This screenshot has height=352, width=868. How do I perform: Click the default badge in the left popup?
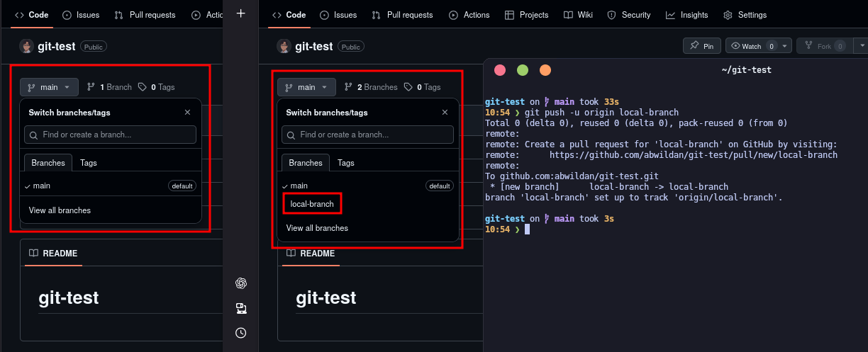point(182,186)
